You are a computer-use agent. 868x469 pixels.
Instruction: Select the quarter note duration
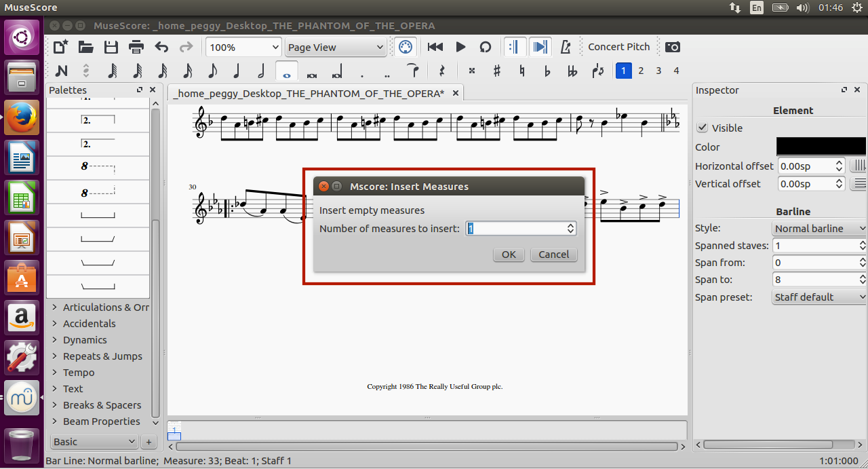(x=237, y=71)
